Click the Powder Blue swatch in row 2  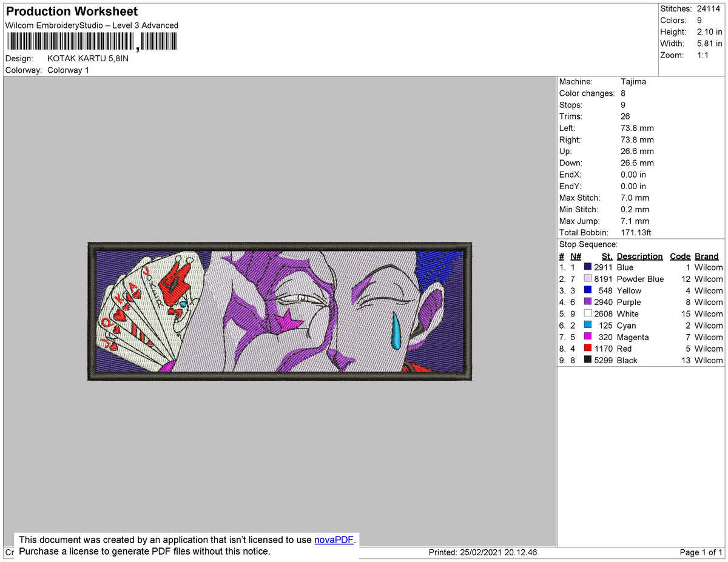click(x=587, y=279)
